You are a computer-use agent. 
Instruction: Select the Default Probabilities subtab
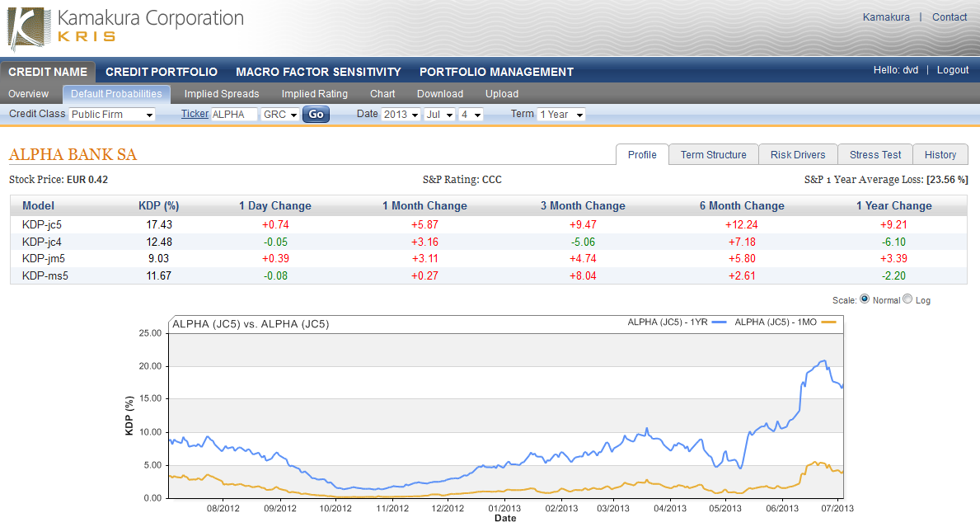coord(116,94)
